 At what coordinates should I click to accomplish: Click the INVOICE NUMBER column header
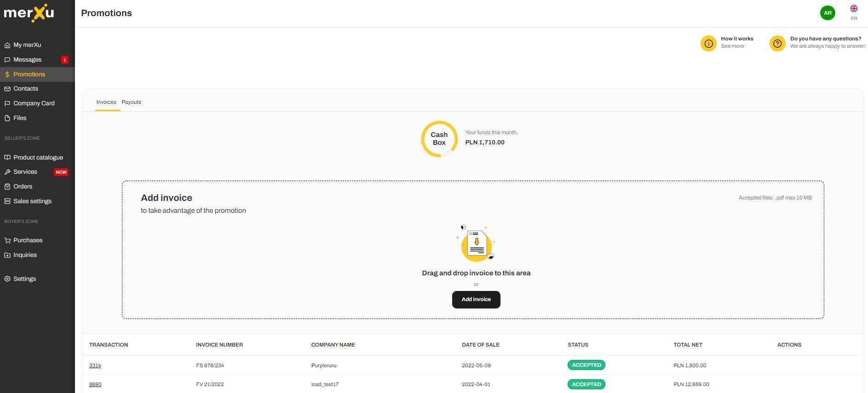point(219,345)
